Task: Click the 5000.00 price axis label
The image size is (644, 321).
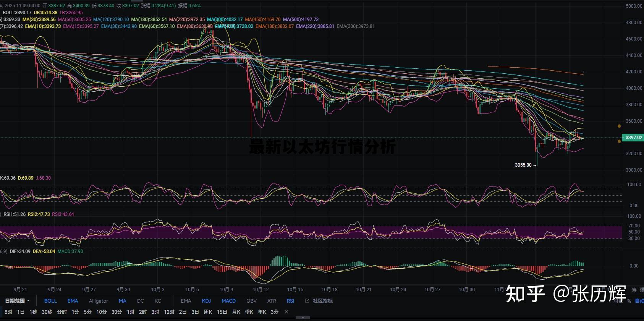Action: tap(634, 6)
